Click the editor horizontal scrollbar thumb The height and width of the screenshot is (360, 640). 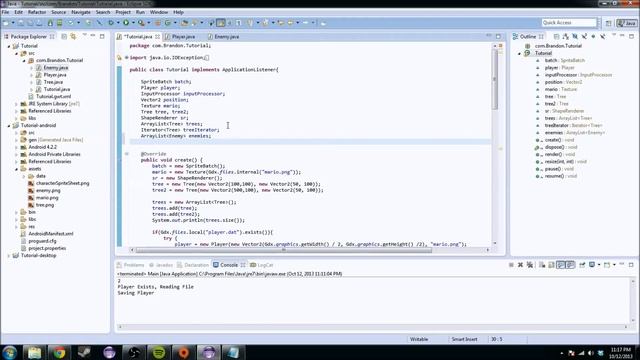pos(284,250)
